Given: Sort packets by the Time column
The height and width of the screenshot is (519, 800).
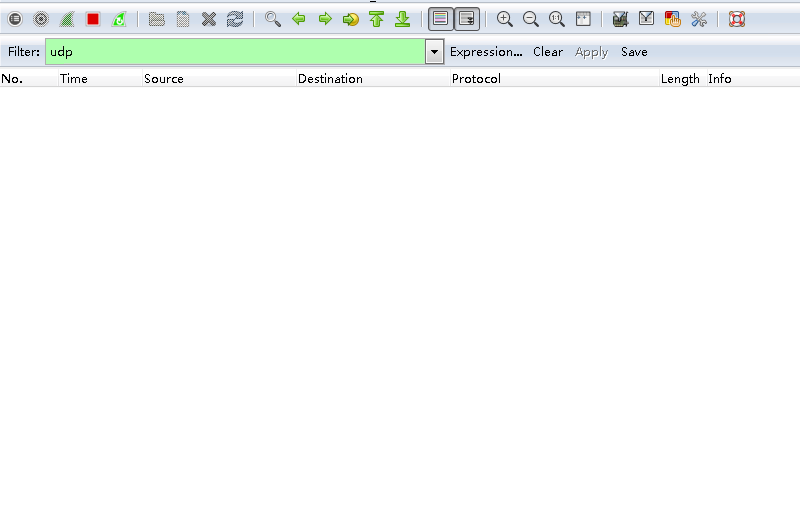Looking at the screenshot, I should point(100,79).
